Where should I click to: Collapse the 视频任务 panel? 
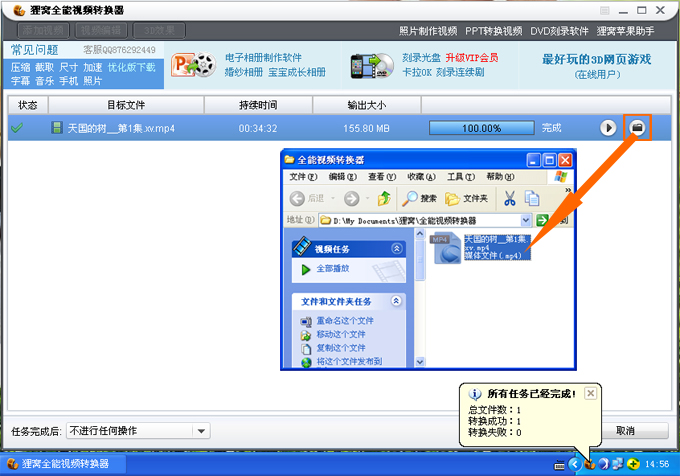click(396, 248)
